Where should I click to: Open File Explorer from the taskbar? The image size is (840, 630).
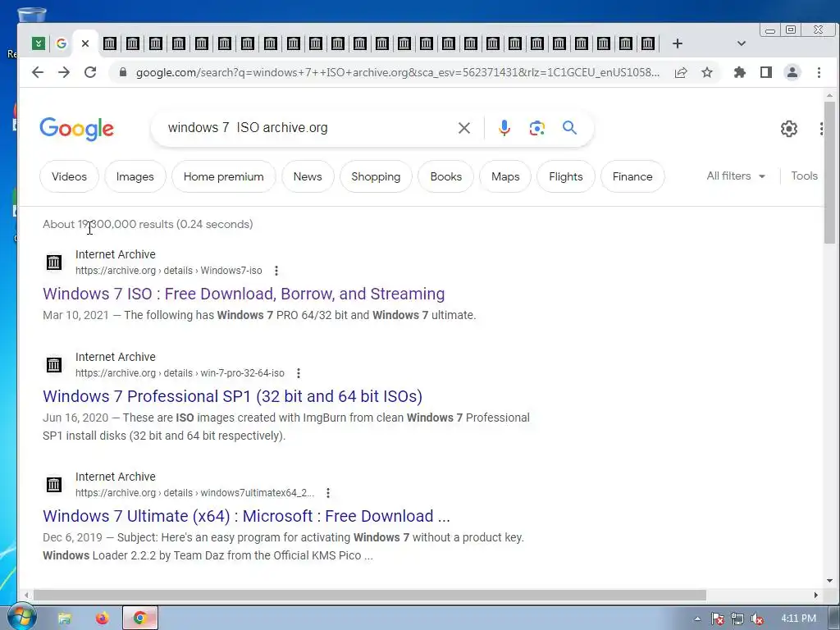(64, 619)
